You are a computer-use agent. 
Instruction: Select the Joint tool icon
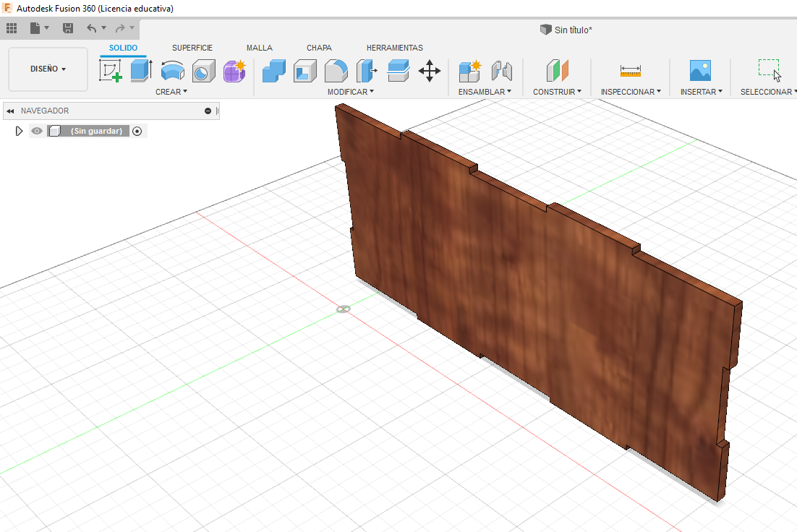501,71
